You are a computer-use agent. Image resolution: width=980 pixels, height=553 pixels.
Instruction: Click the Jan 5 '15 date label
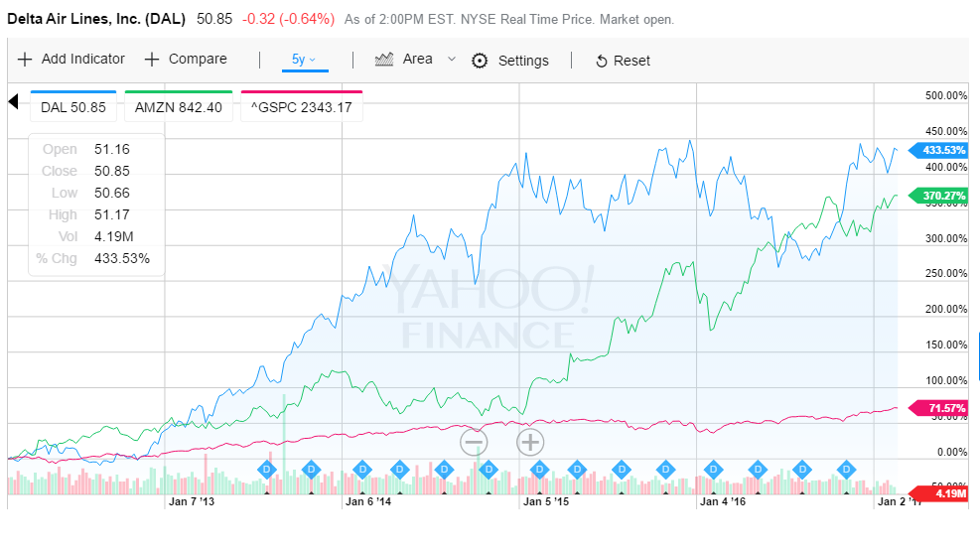point(546,501)
